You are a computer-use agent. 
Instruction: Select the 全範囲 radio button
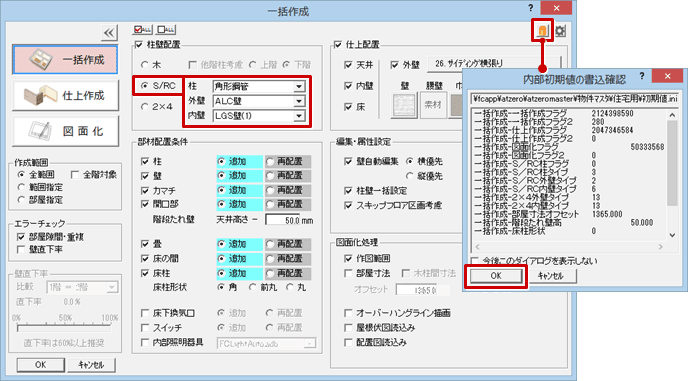click(x=21, y=175)
